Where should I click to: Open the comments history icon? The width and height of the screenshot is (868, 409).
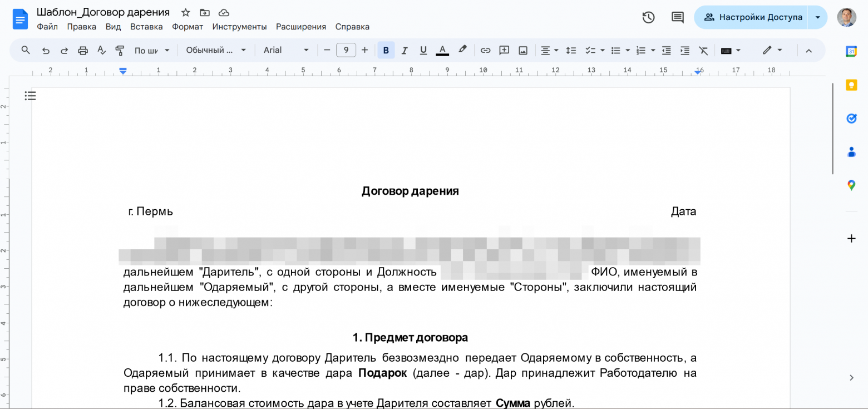click(x=677, y=17)
